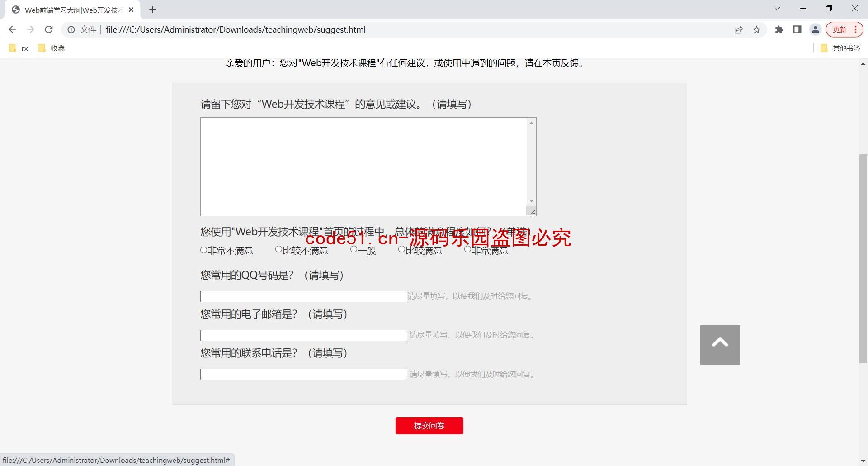Minimize the browser window
868x466 pixels.
coord(803,9)
